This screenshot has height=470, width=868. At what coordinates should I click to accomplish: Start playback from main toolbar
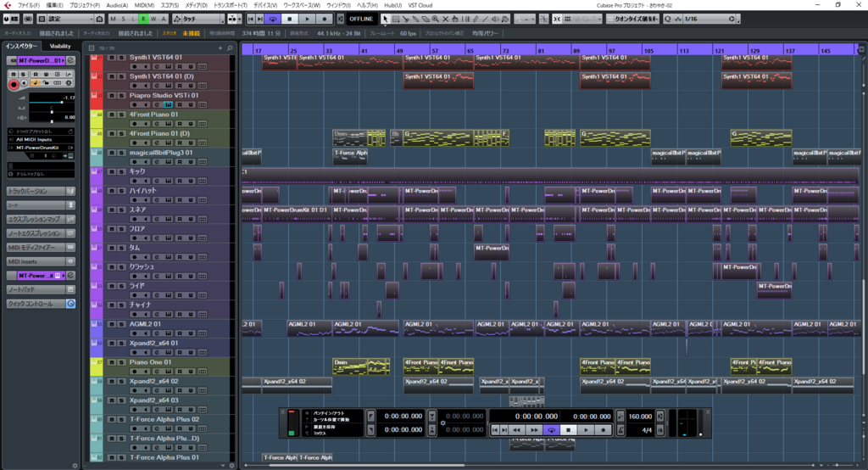click(x=307, y=19)
